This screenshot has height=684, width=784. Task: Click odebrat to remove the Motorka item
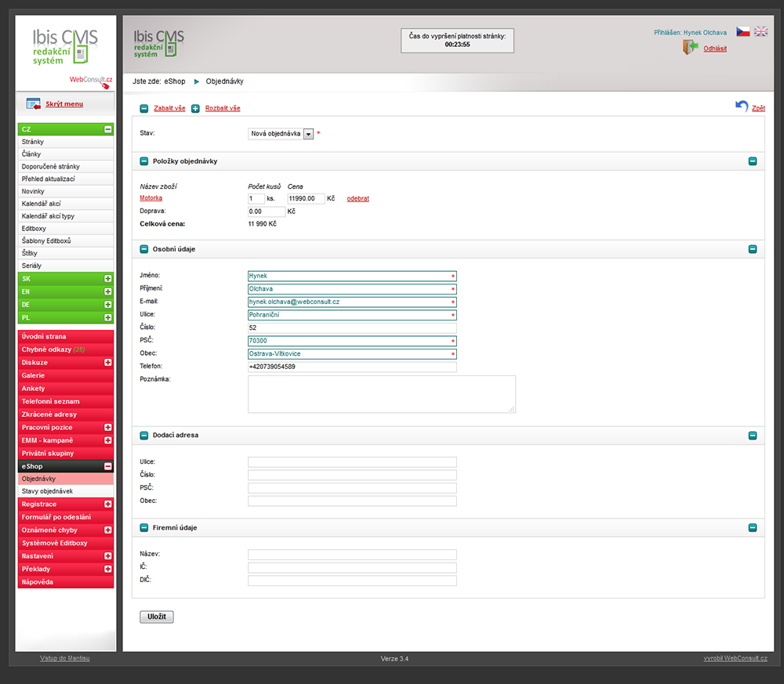click(x=358, y=199)
